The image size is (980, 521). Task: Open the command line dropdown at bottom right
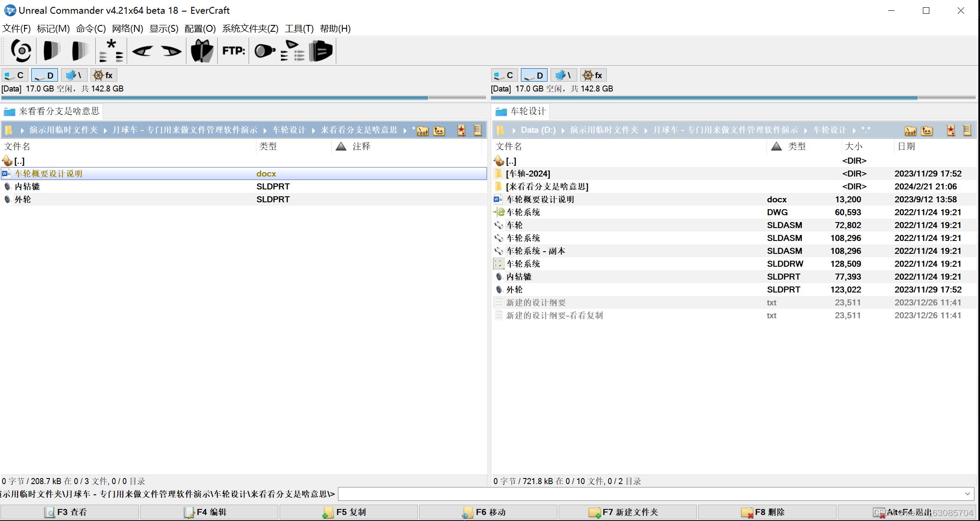(968, 494)
